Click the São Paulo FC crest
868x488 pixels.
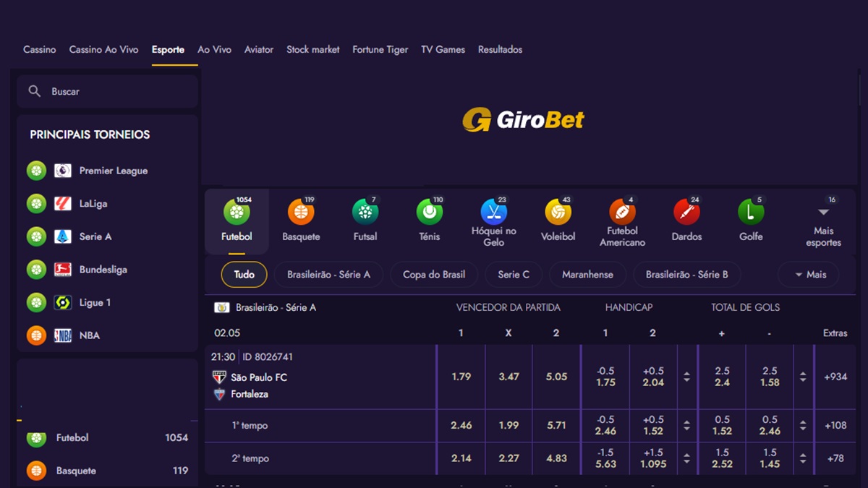(x=219, y=377)
